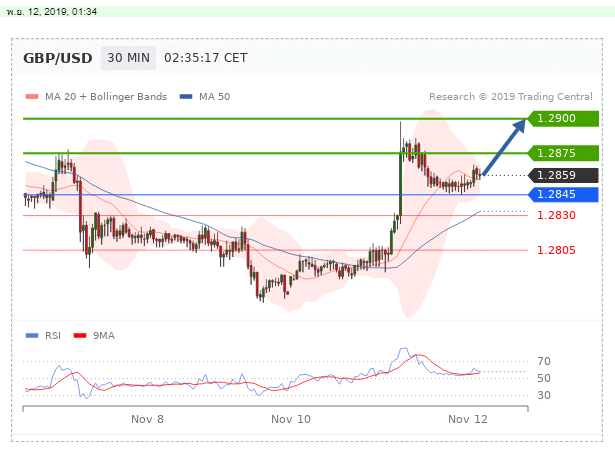Click the pink MA 20 legend swatch
Screen dimensions: 615x456
tap(32, 96)
